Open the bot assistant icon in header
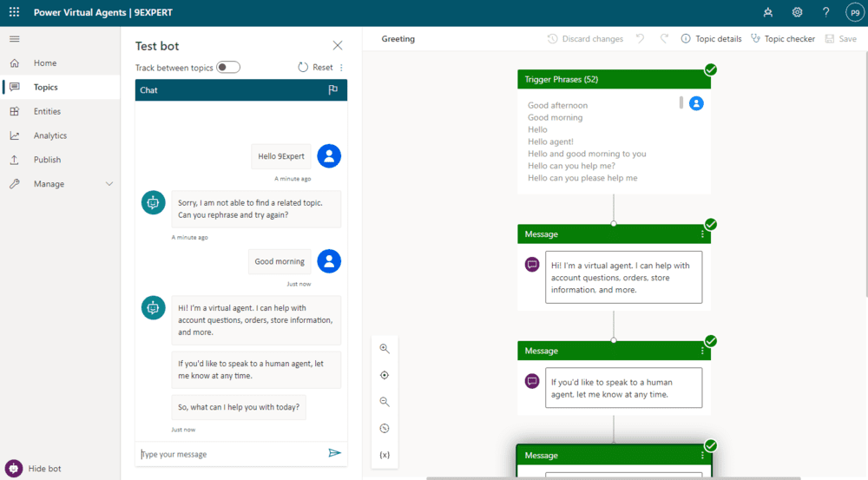 tap(768, 12)
